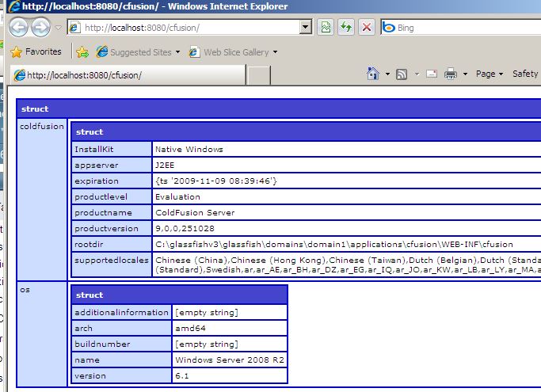Viewport: 541px width, 392px height.
Task: Click the supportedlocales key cell
Action: point(112,265)
